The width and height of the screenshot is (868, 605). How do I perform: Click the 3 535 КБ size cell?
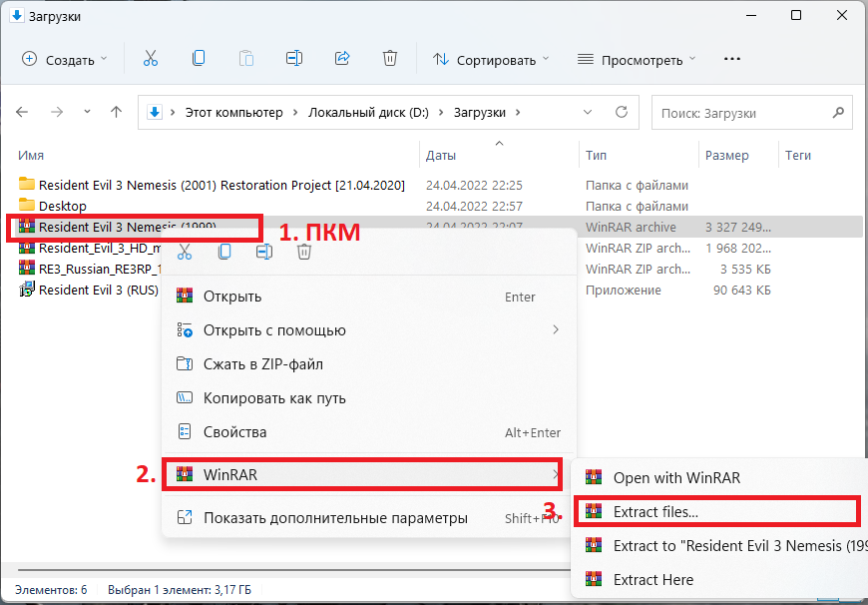745,269
